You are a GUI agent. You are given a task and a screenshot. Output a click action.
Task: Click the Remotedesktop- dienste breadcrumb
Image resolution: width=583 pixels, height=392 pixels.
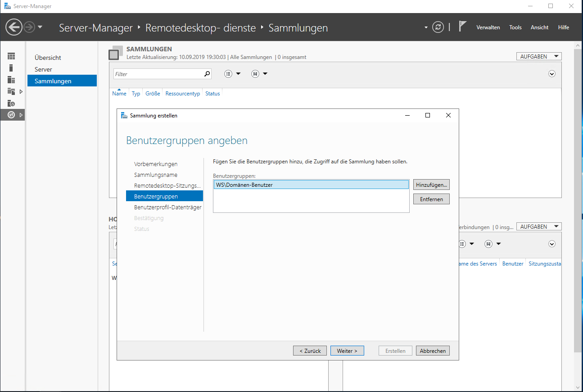(201, 28)
